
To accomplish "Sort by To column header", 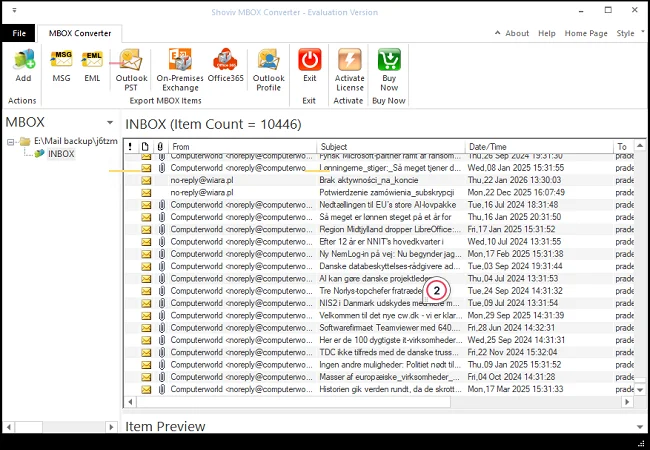I will (624, 147).
